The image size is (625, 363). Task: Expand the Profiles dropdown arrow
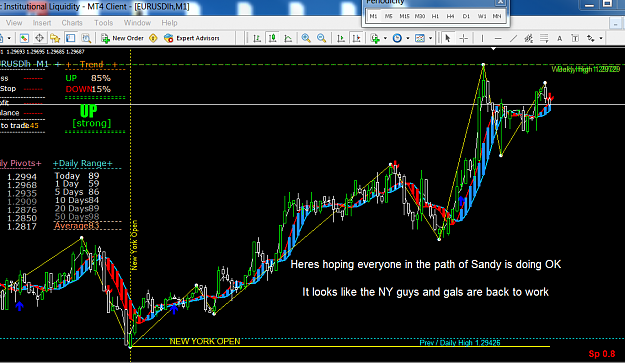(9, 38)
